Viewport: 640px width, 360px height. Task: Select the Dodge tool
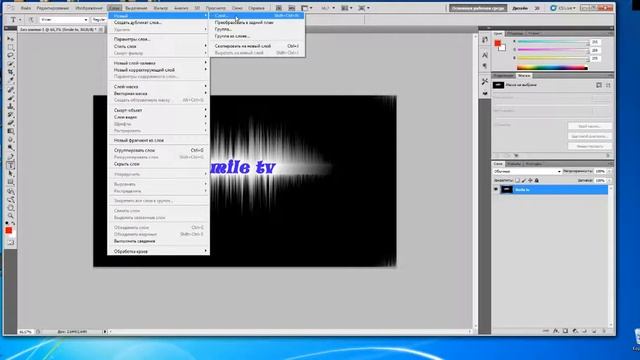pos(11,148)
